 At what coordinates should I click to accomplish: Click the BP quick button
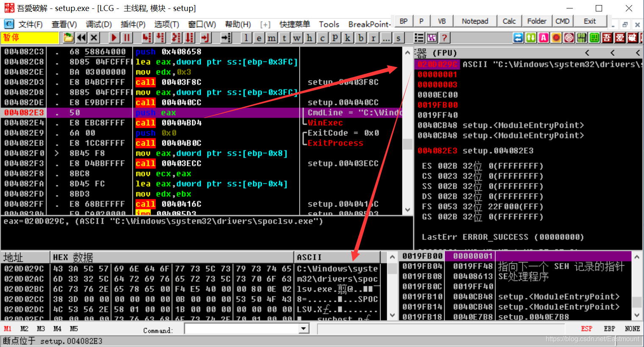404,21
